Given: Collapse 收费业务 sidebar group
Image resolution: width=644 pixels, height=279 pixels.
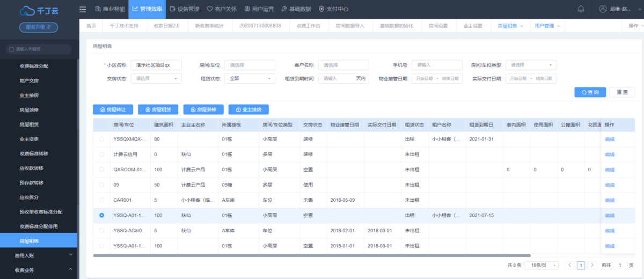Looking at the screenshot, I should 39,270.
